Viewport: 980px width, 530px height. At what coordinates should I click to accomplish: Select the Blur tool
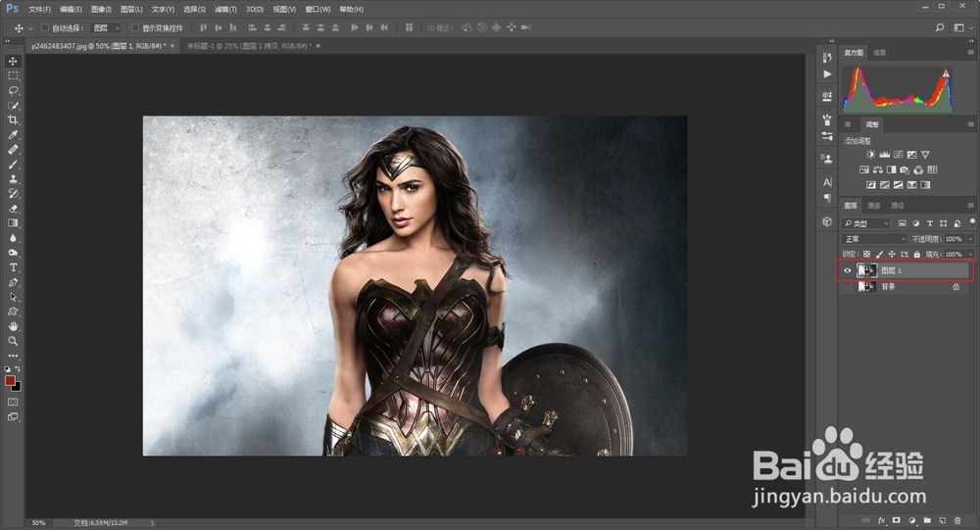pos(13,238)
